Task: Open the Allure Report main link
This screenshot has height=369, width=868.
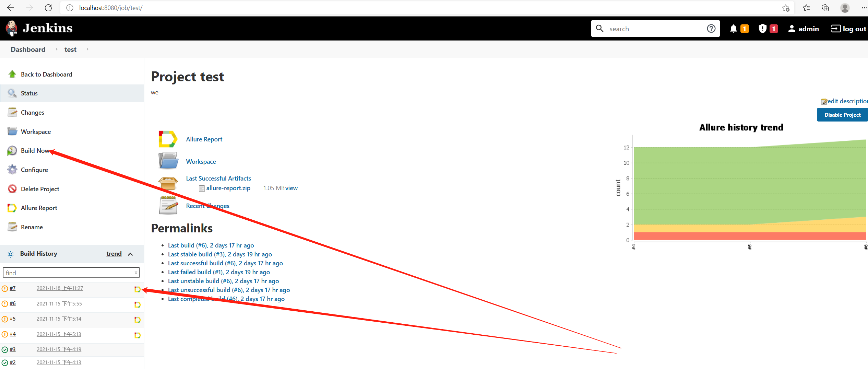Action: (x=204, y=139)
